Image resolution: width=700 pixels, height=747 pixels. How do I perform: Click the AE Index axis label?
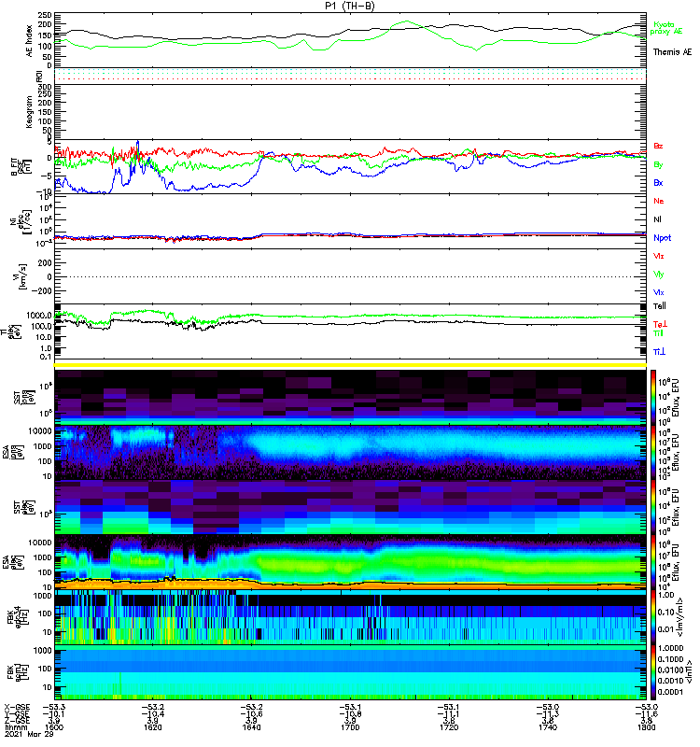coord(30,40)
